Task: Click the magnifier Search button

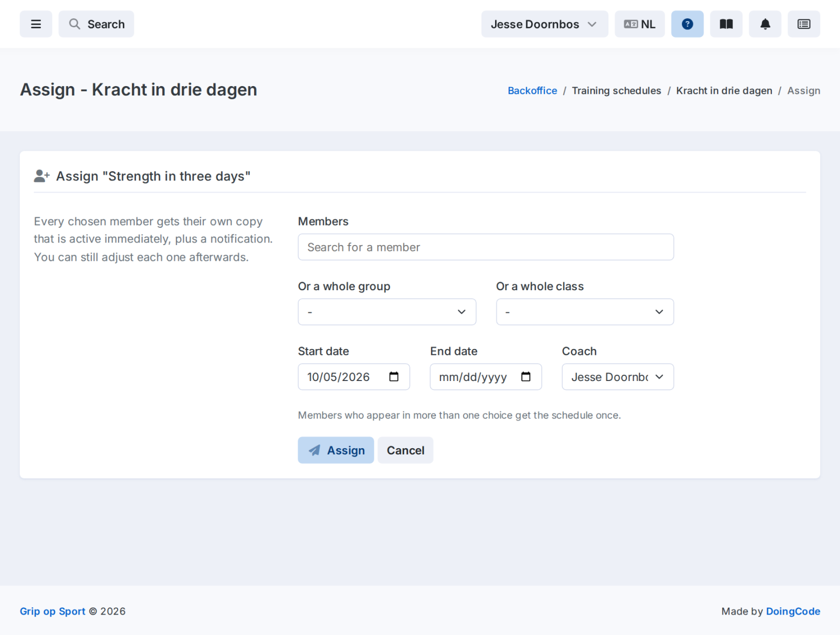Action: pos(96,24)
